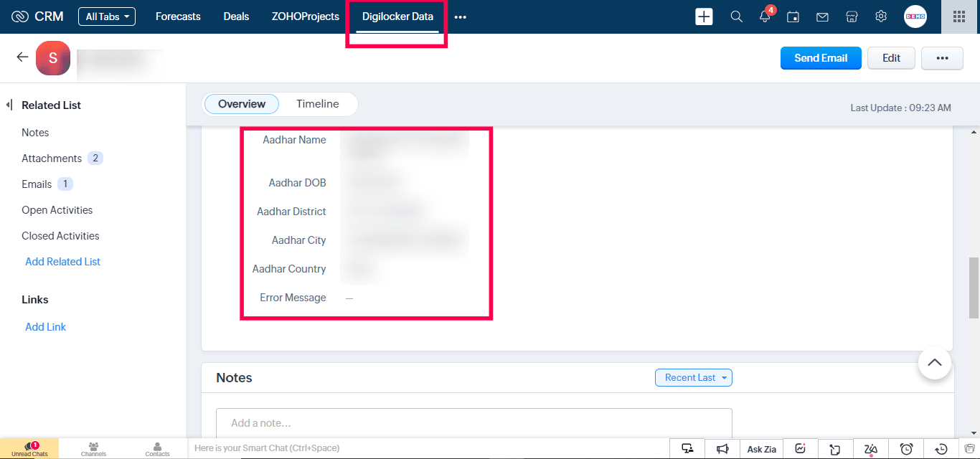
Task: Click the Edit button
Action: pyautogui.click(x=891, y=58)
